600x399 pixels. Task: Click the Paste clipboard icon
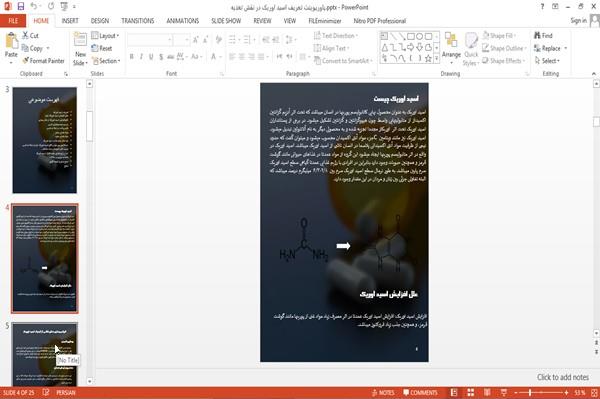coord(11,40)
